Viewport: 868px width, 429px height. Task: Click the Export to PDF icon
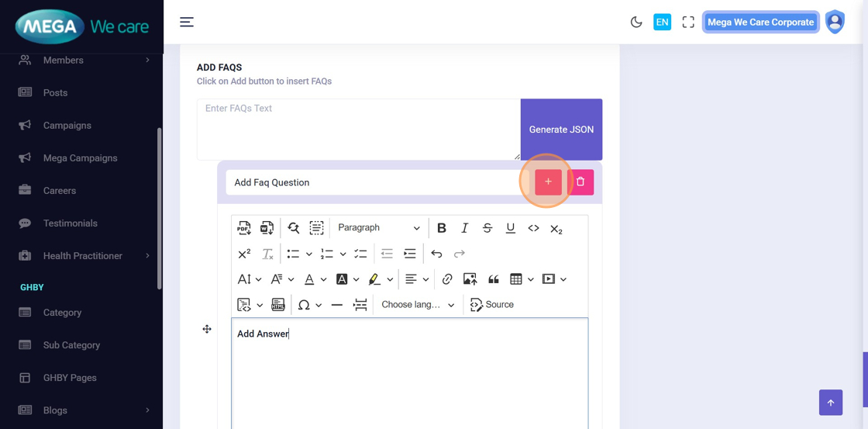[x=244, y=228]
